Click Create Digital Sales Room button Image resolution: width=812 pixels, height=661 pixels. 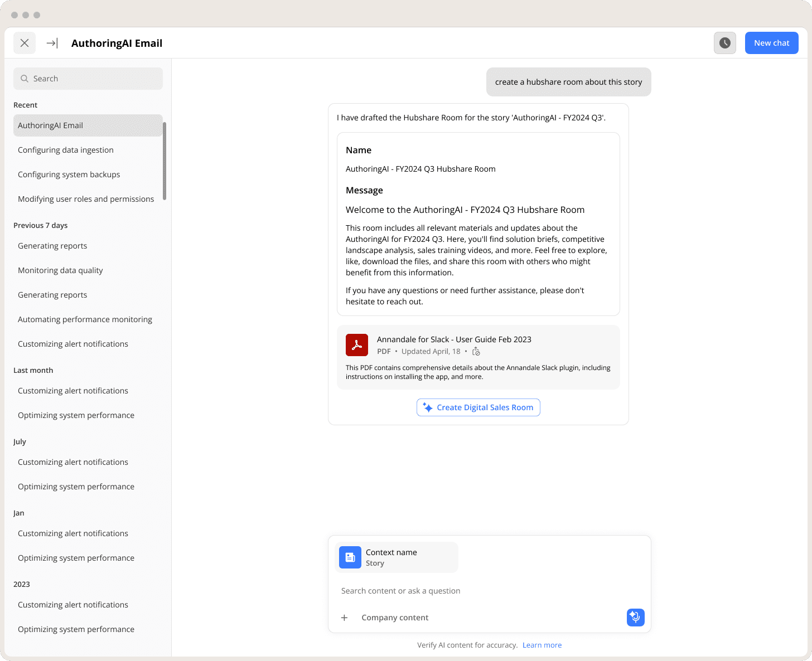478,407
